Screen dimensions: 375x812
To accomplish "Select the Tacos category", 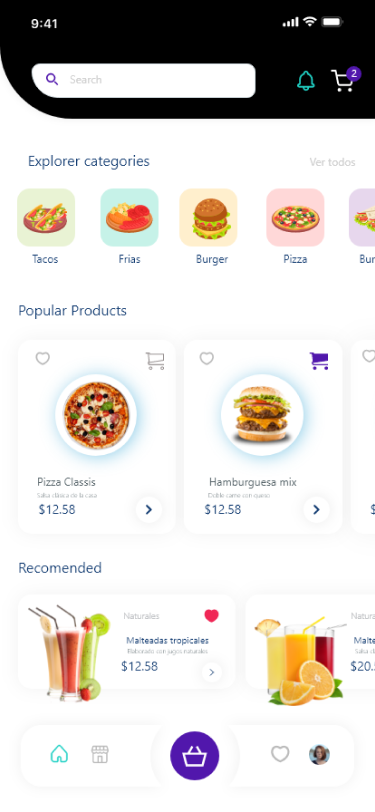I will point(46,227).
